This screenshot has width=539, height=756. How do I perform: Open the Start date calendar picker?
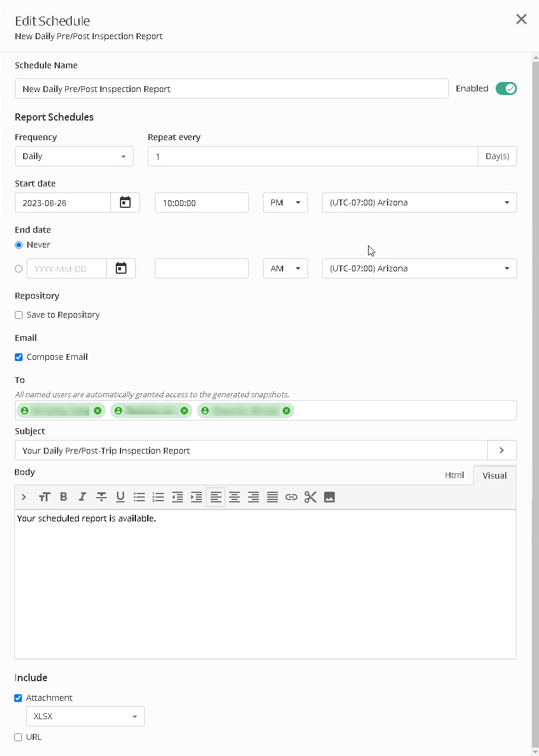pyautogui.click(x=125, y=203)
